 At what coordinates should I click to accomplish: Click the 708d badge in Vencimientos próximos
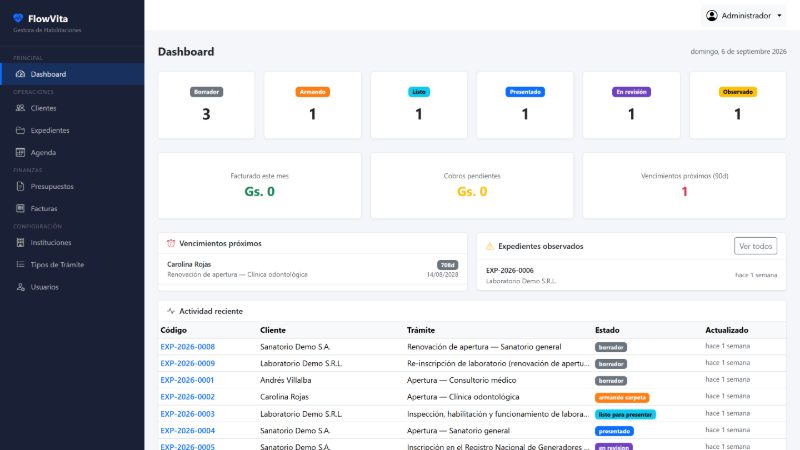tap(447, 265)
